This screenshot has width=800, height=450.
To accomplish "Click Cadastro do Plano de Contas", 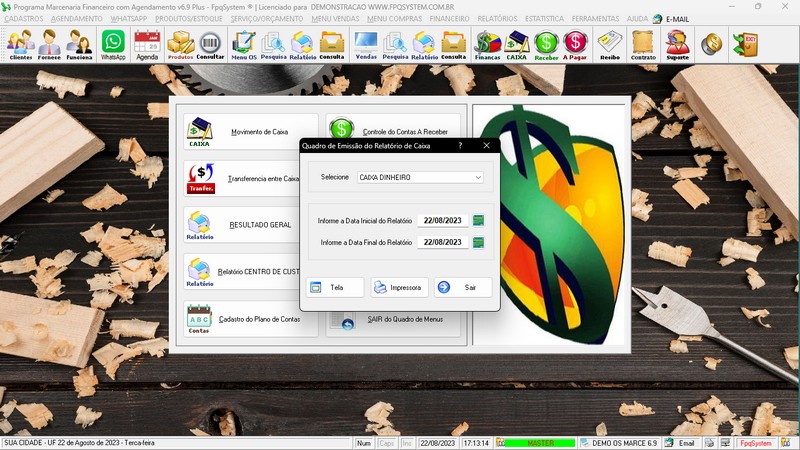I will (251, 319).
